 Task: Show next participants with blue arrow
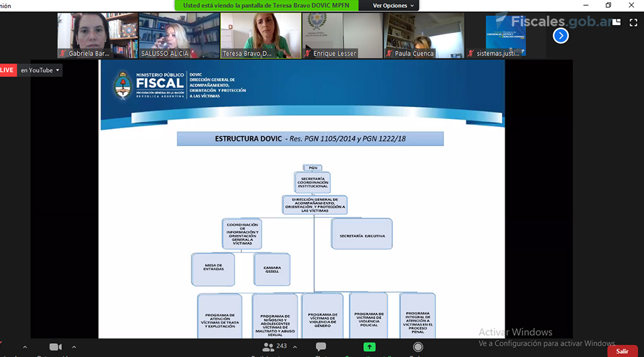(x=561, y=36)
